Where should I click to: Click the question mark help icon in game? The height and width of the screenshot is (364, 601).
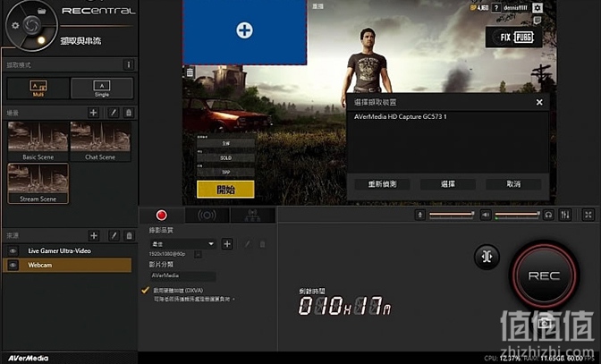[496, 8]
